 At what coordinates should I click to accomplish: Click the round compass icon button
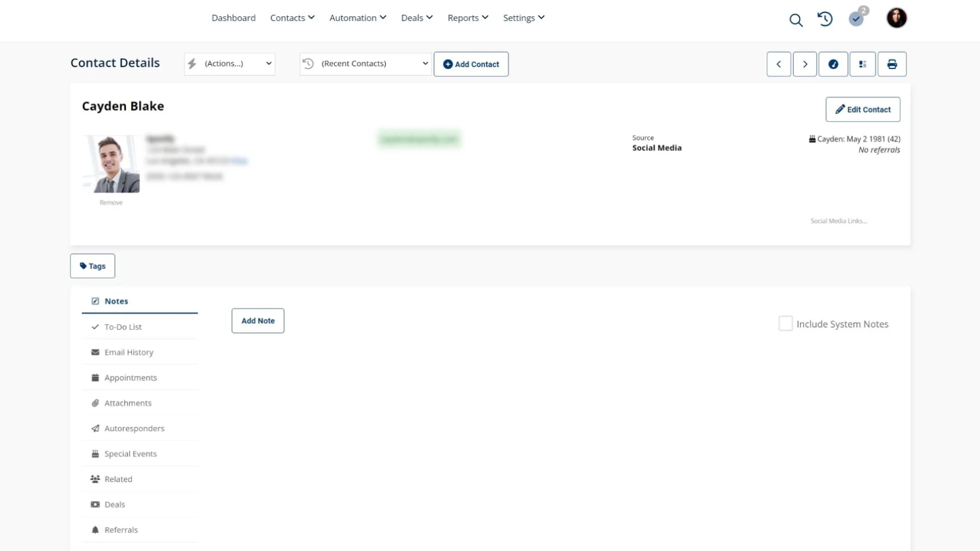833,64
